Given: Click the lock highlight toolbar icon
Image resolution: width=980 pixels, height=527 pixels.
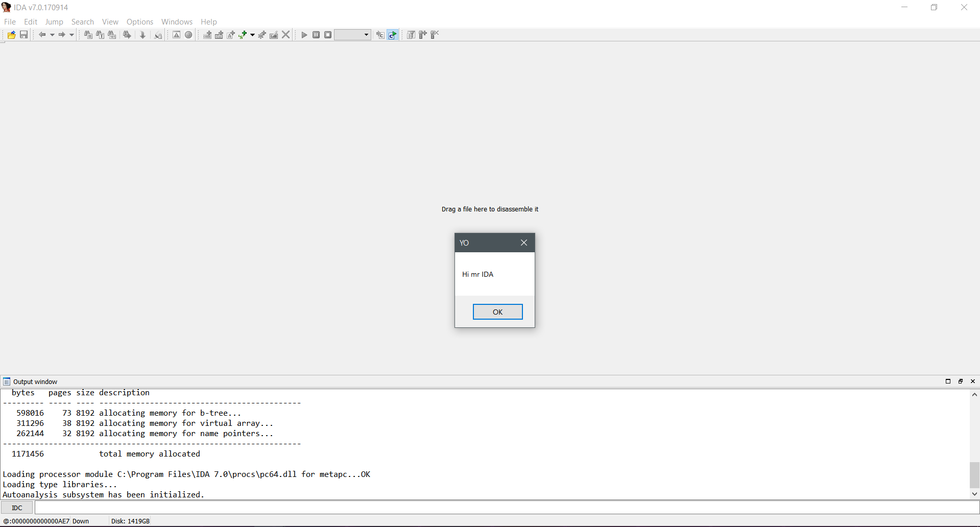Looking at the screenshot, I should (x=158, y=35).
